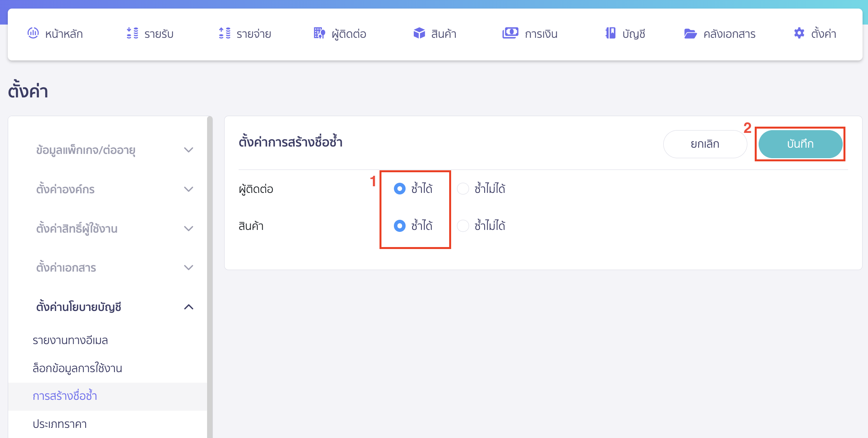Screen dimensions: 868x438
Task: Open บัญชี accounting via its ledger icon
Action: tap(610, 34)
